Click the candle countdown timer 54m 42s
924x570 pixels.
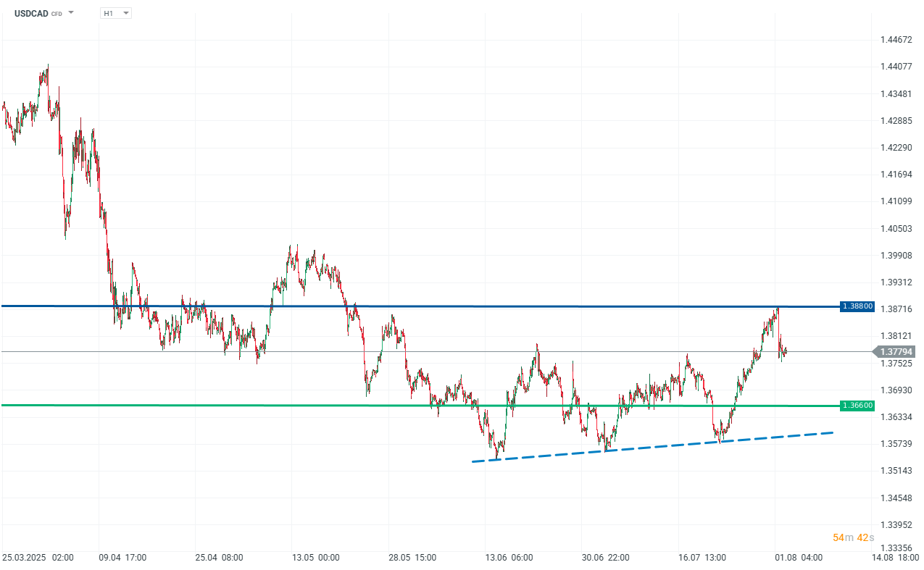click(853, 537)
